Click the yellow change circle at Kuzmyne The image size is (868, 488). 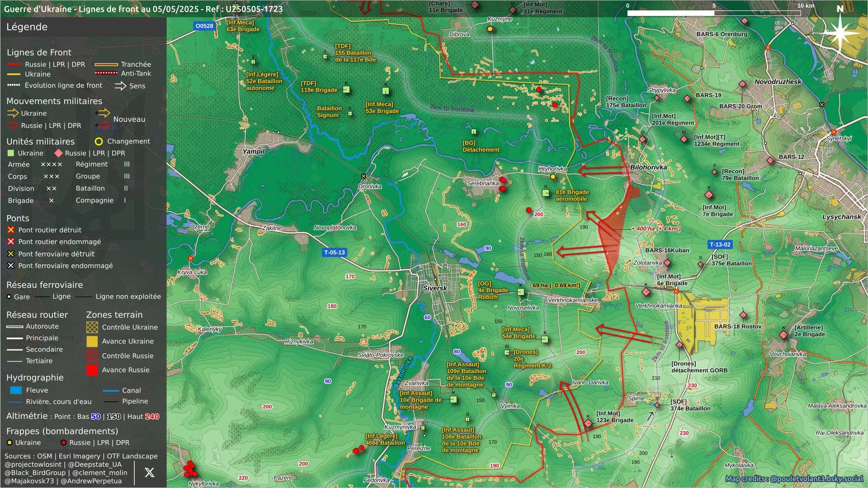coord(490,29)
